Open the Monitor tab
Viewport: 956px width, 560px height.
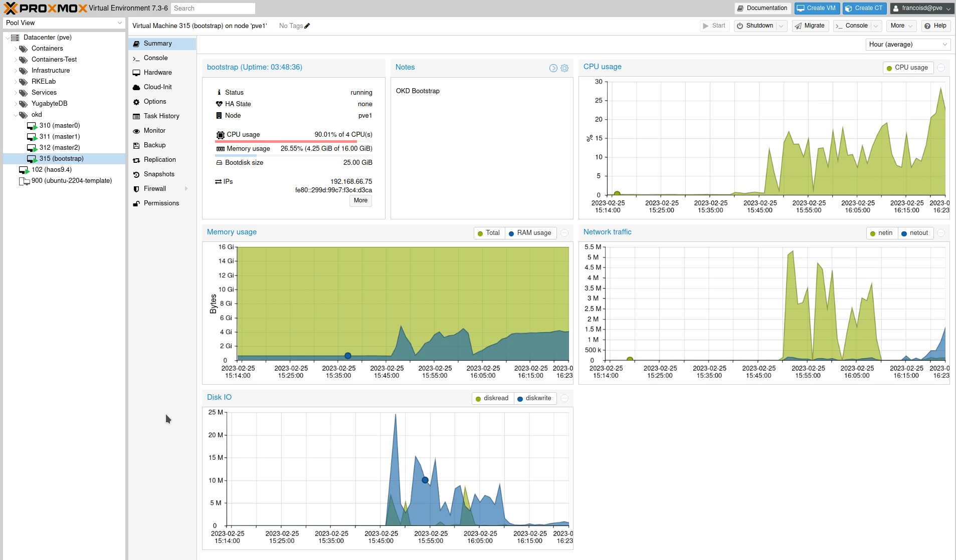(x=162, y=131)
